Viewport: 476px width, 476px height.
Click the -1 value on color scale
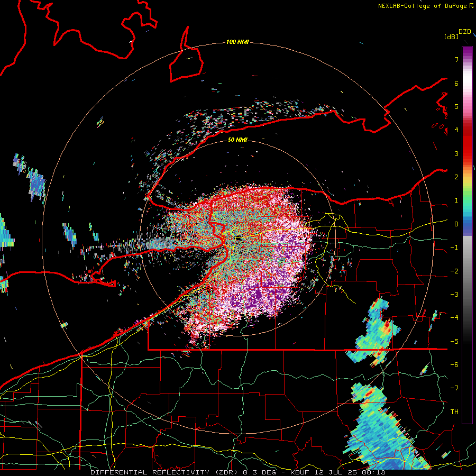[x=454, y=248]
